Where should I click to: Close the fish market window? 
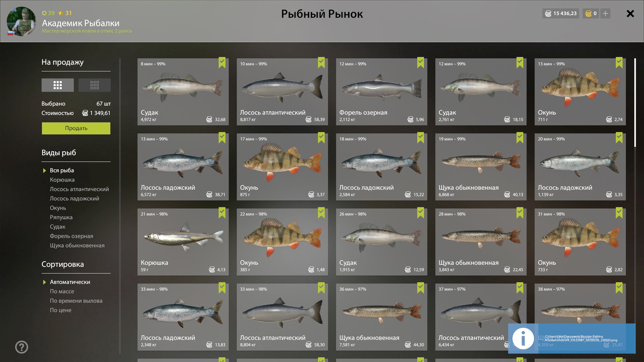point(630,13)
